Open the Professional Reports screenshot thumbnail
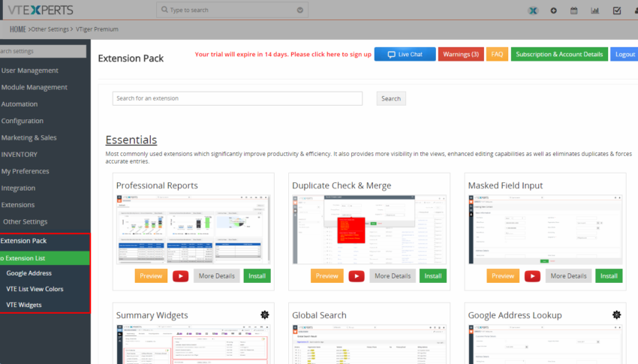Viewport: 638px width, 364px height. pos(193,230)
